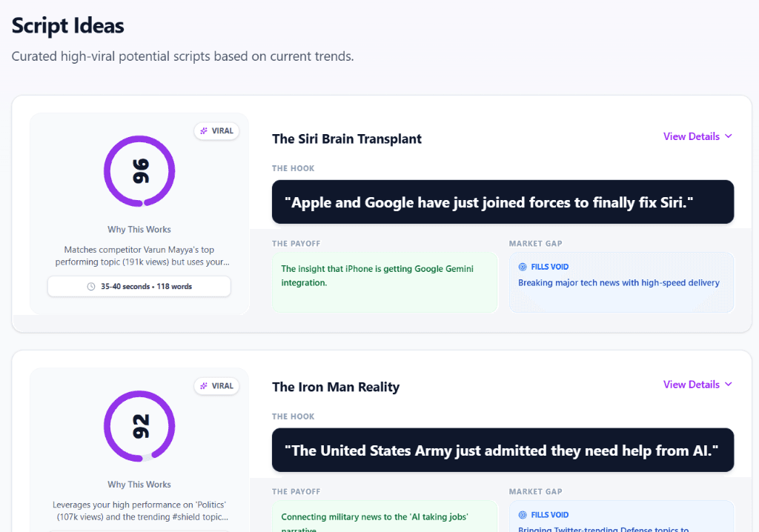Select the hook quote about the United States Army
The width and height of the screenshot is (759, 532).
pos(503,450)
